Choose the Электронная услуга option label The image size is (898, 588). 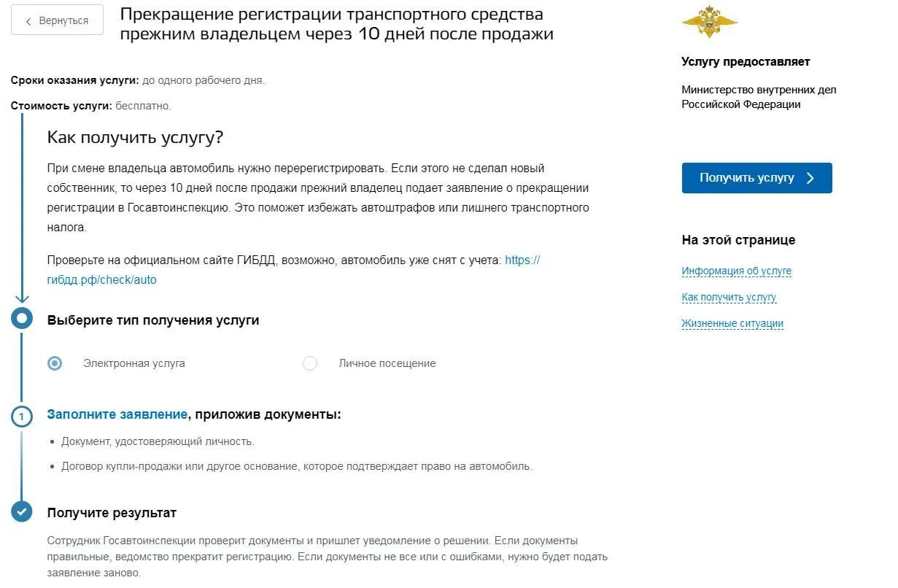click(134, 363)
